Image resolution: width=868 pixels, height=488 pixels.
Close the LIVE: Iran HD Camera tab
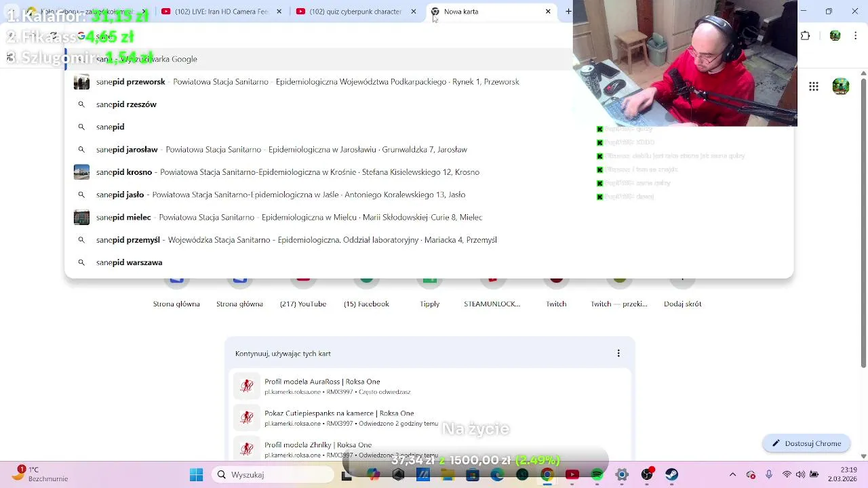point(279,12)
